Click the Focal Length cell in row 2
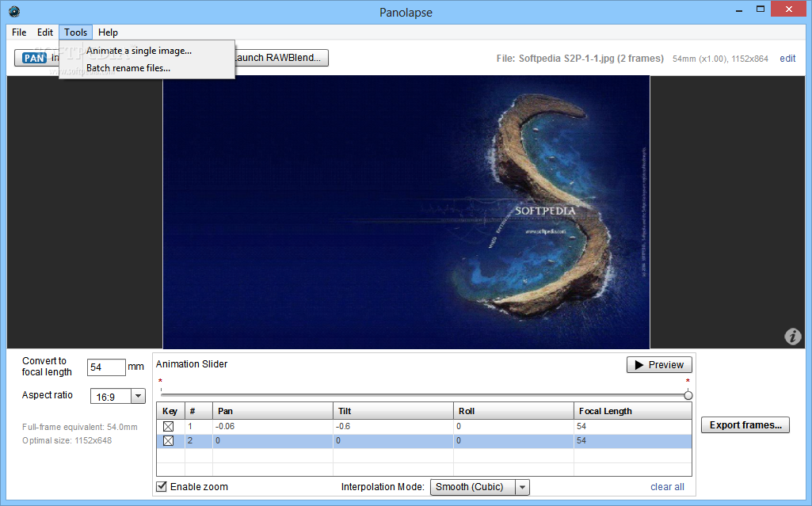Screen dimensions: 812x506 [632, 441]
